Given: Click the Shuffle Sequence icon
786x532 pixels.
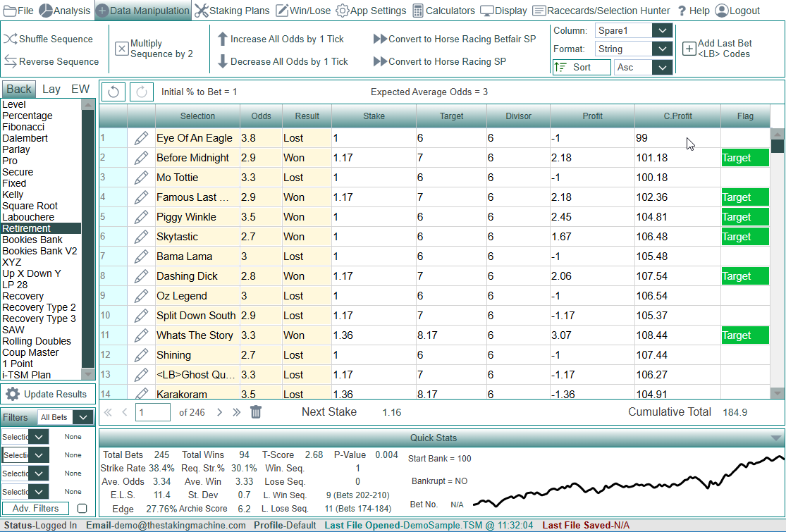Looking at the screenshot, I should 10,39.
